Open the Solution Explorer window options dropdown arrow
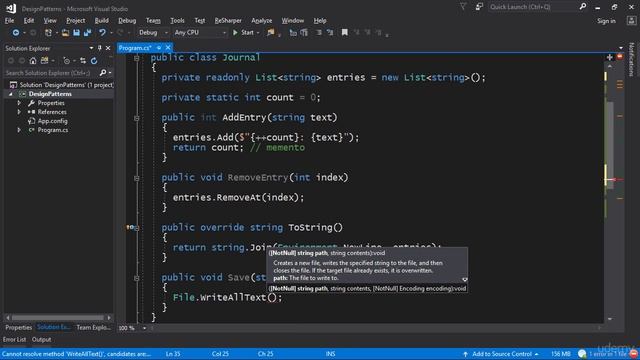 point(91,48)
